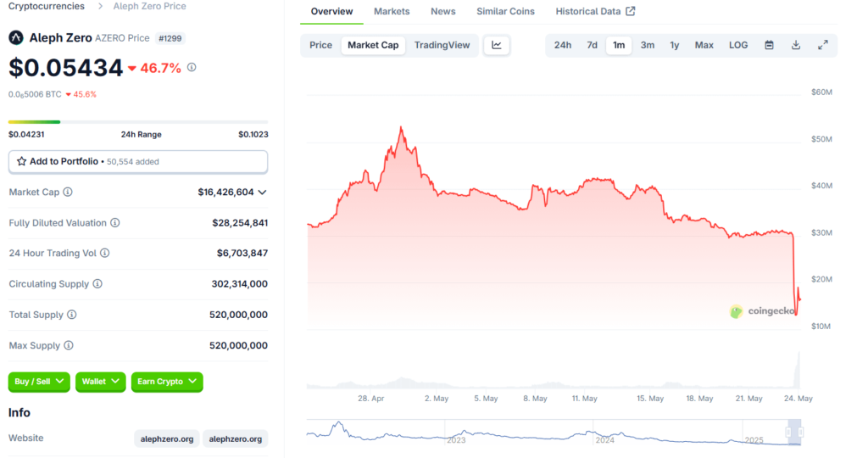The image size is (868, 458).
Task: Download the chart data
Action: click(x=795, y=46)
